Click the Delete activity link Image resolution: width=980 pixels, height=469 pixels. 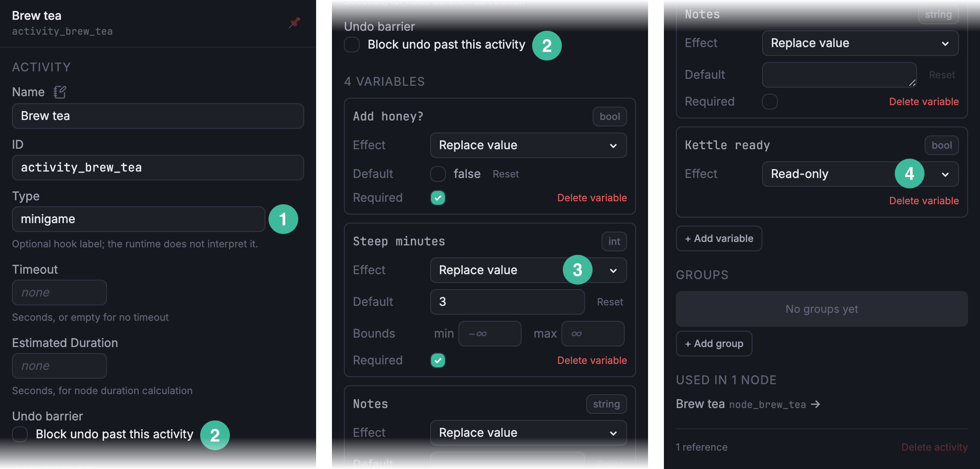point(934,447)
